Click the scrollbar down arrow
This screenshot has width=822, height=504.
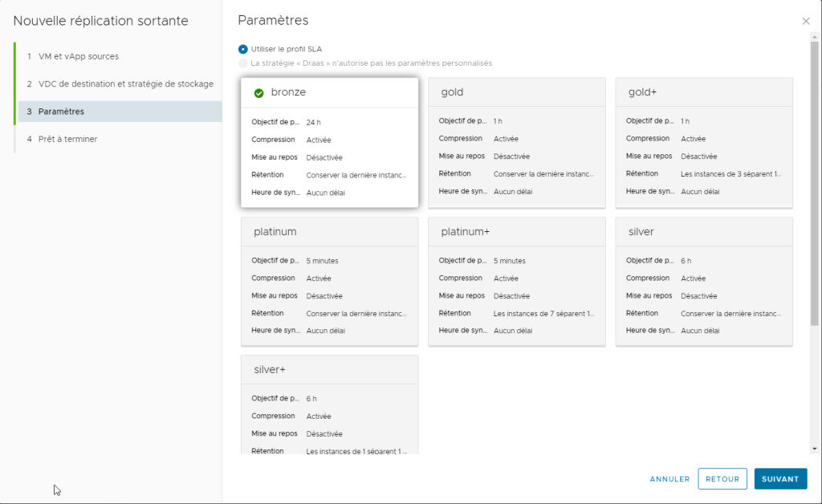pos(814,449)
